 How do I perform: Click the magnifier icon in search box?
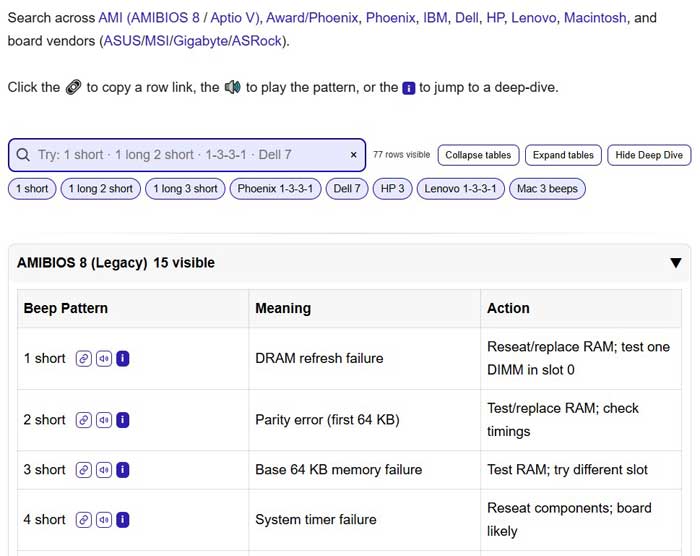(23, 155)
